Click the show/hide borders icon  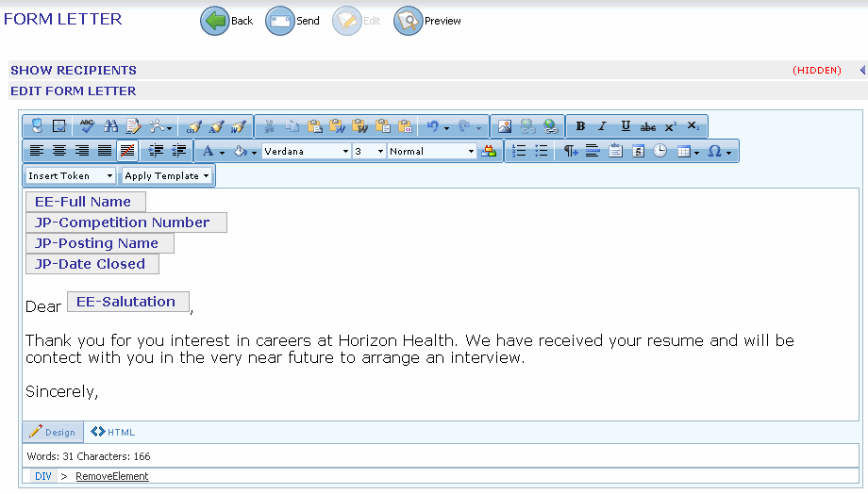click(x=59, y=126)
